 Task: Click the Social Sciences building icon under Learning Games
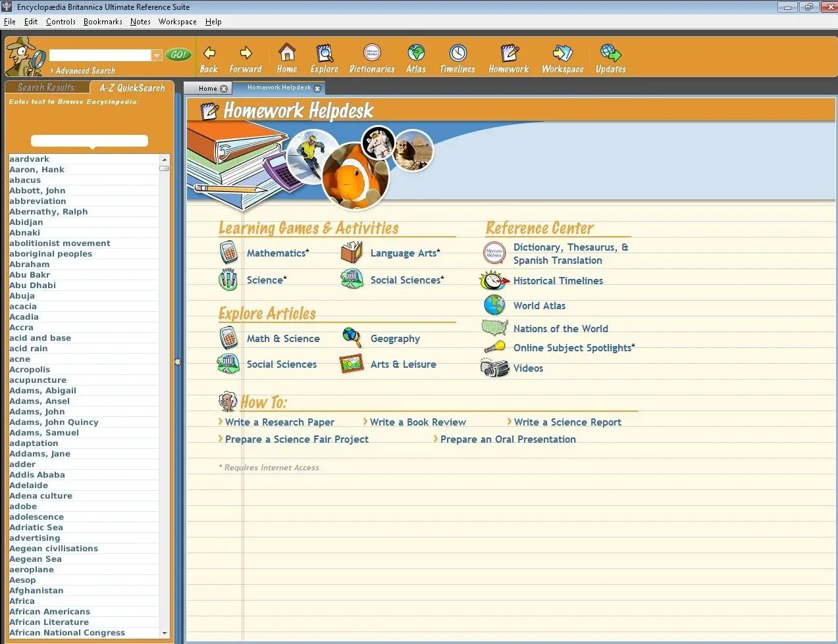[x=352, y=280]
